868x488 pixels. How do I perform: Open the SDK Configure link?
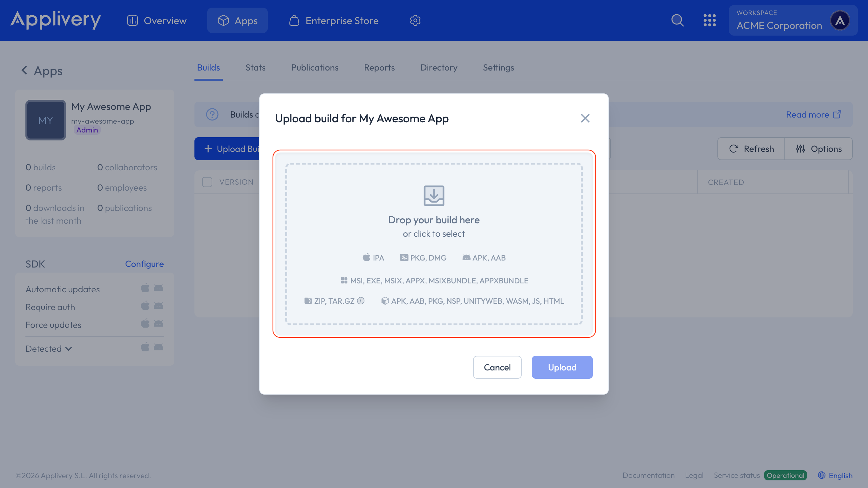tap(144, 264)
